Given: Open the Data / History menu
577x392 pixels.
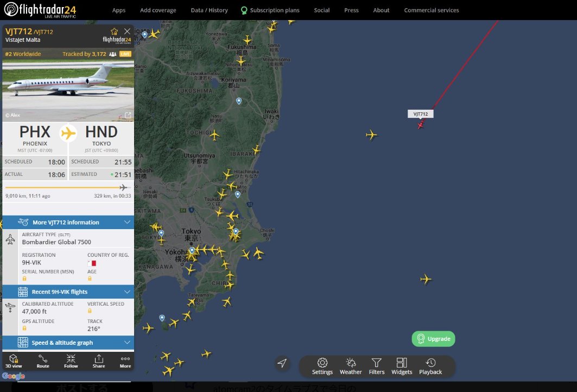Looking at the screenshot, I should pos(210,10).
